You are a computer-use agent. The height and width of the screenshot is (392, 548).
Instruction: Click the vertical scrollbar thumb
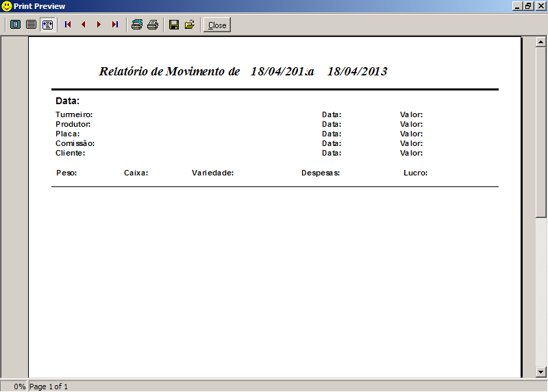[x=541, y=130]
